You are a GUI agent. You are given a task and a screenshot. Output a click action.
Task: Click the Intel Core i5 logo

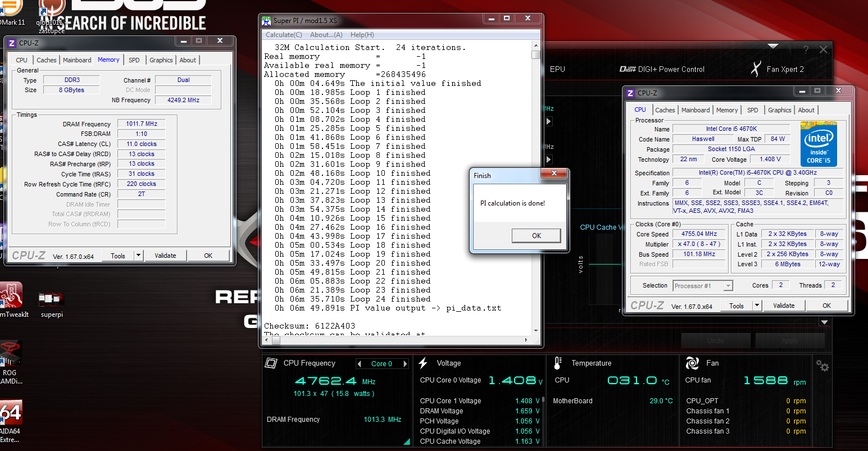click(819, 144)
